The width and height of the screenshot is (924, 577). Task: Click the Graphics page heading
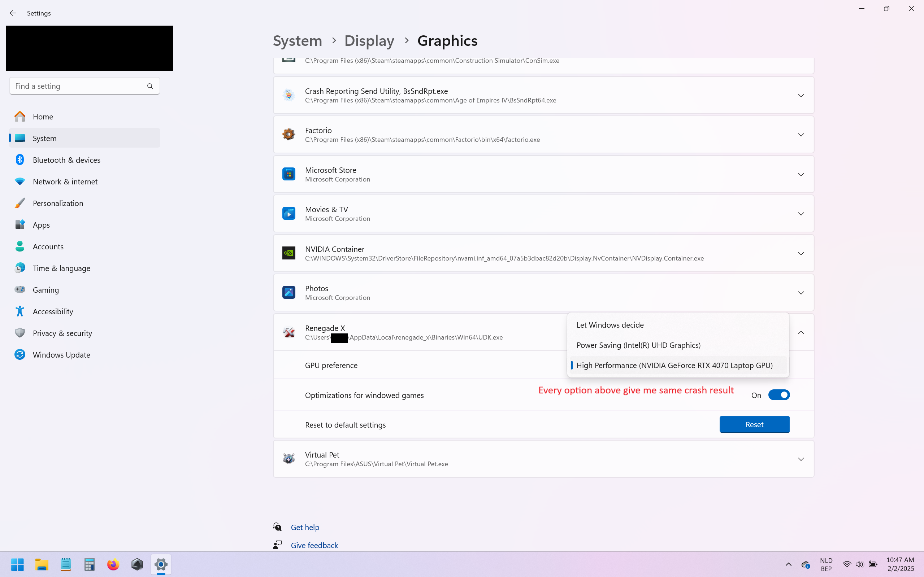(x=447, y=40)
